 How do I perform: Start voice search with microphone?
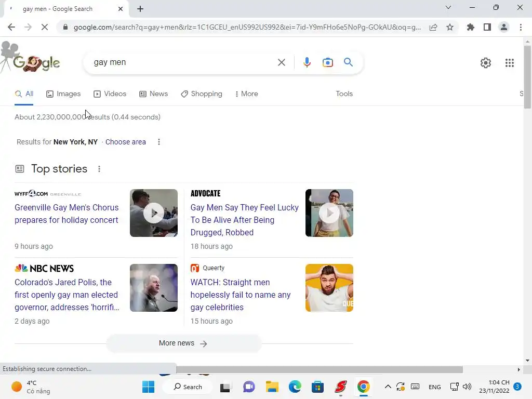[307, 62]
